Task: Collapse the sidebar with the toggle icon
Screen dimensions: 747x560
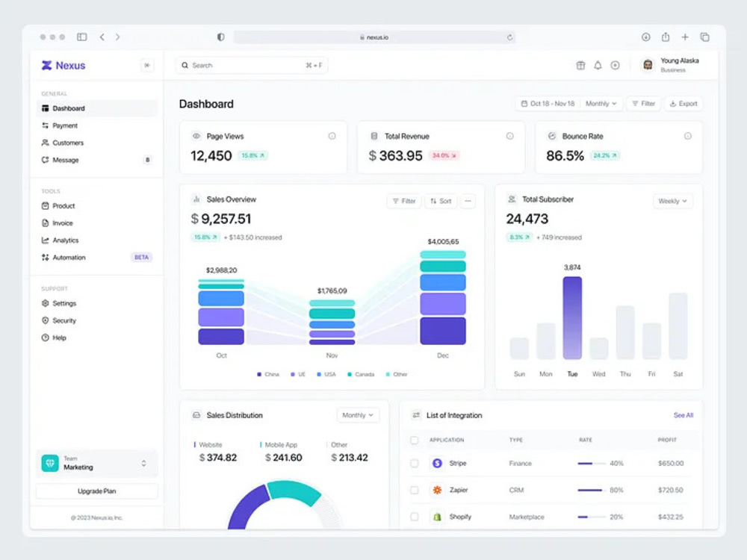Action: (147, 65)
